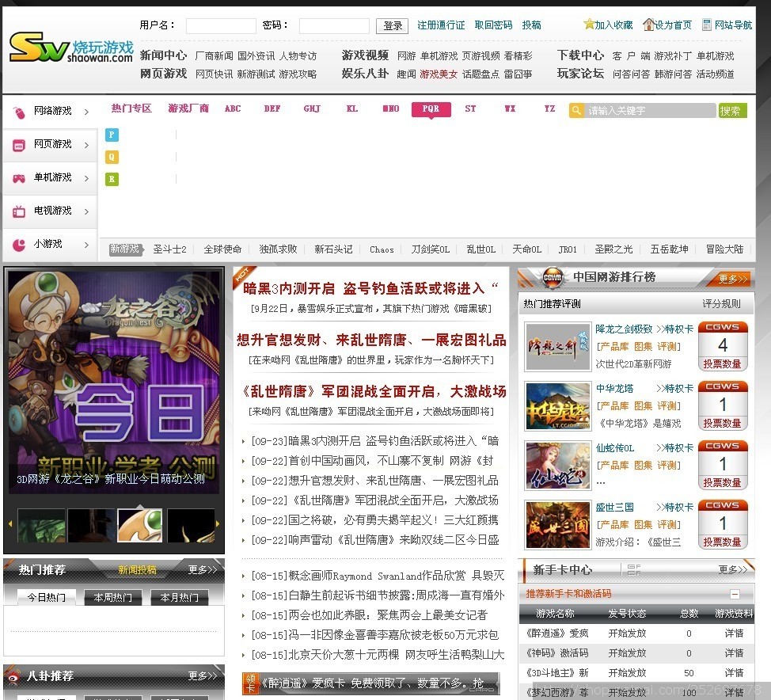This screenshot has height=700, width=771.
Task: Click the TV icon beside 电视游戏
Action: click(19, 211)
